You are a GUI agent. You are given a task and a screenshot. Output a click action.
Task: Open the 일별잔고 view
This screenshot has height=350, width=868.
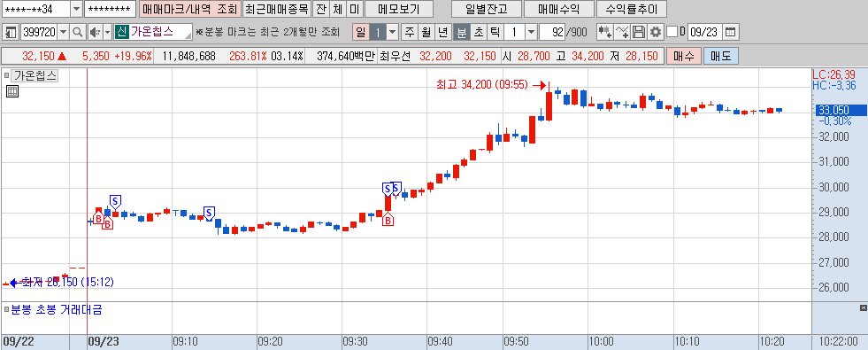click(488, 9)
